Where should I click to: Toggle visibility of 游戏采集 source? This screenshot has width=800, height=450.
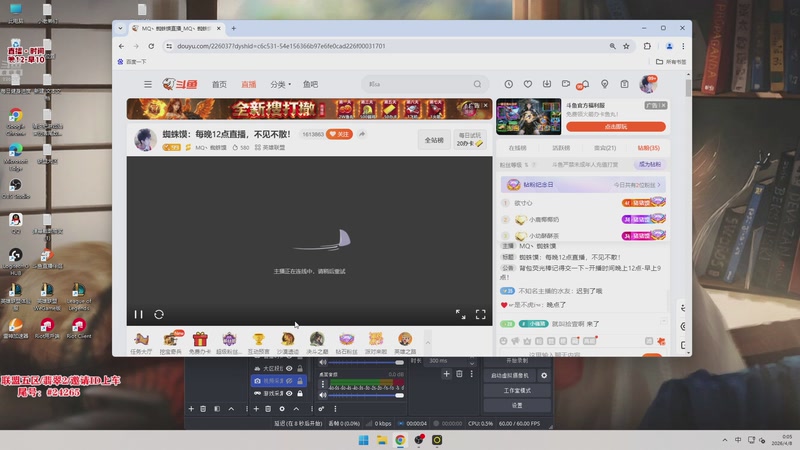tap(289, 393)
